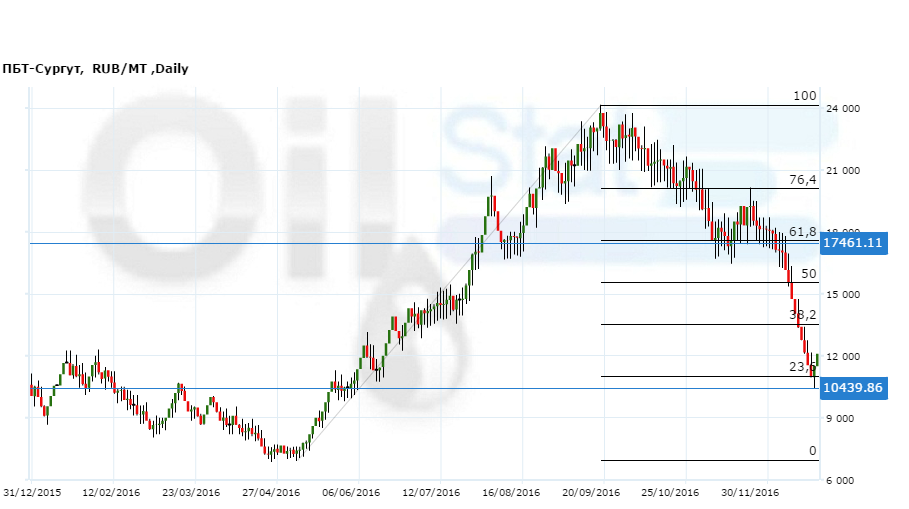The image size is (909, 509).
Task: Select the Fibonacci 76,4 level label
Action: coord(803,180)
